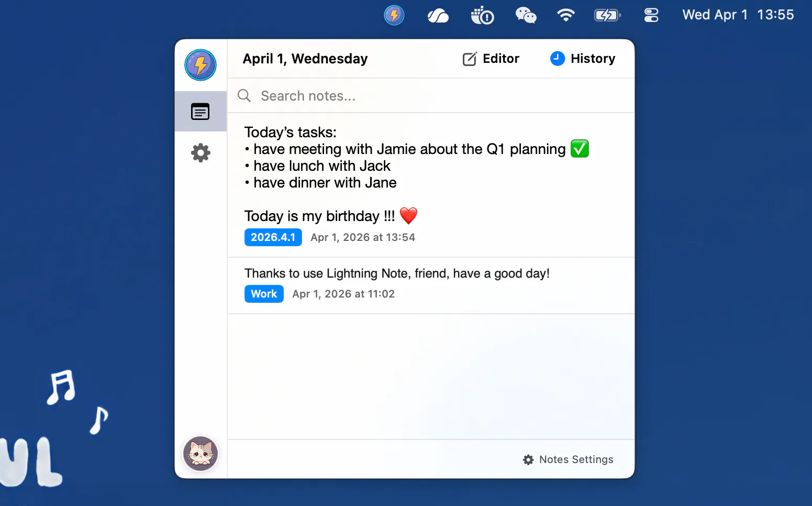
Task: Open the Thanks to use Lightning Note entry
Action: coord(431,285)
